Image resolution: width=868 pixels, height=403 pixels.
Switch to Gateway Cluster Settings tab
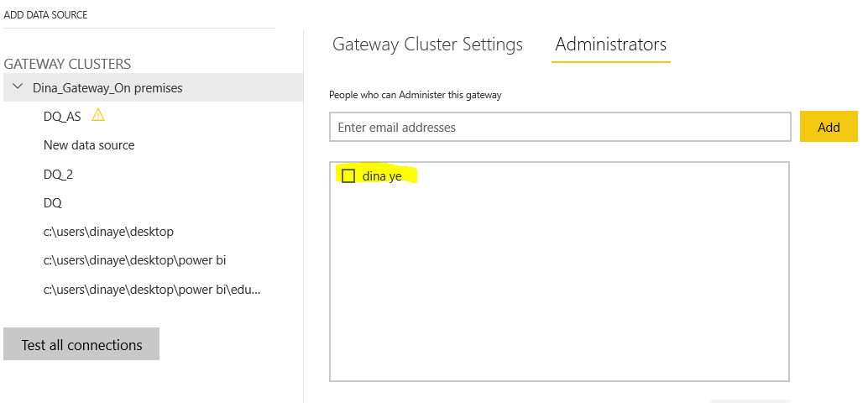[x=427, y=44]
